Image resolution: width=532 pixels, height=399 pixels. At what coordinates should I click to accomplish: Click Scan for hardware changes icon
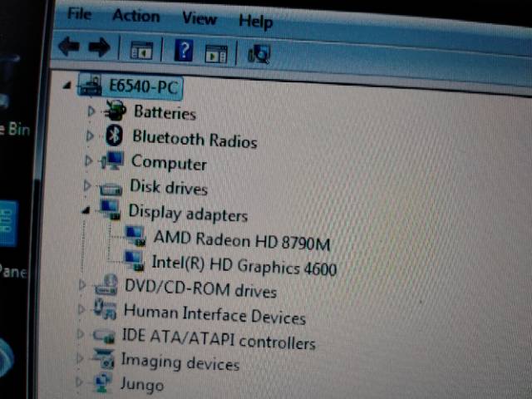coord(259,54)
